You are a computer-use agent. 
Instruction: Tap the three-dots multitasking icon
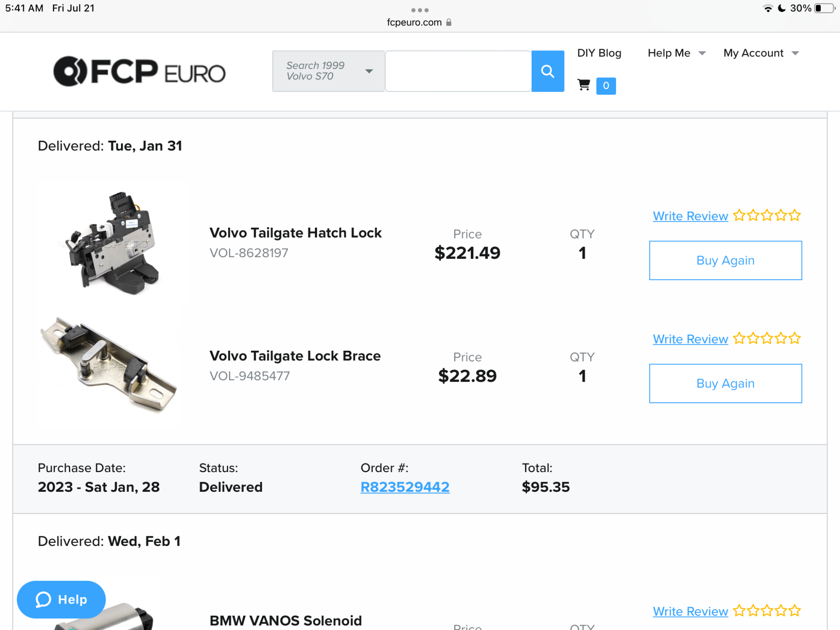420,10
